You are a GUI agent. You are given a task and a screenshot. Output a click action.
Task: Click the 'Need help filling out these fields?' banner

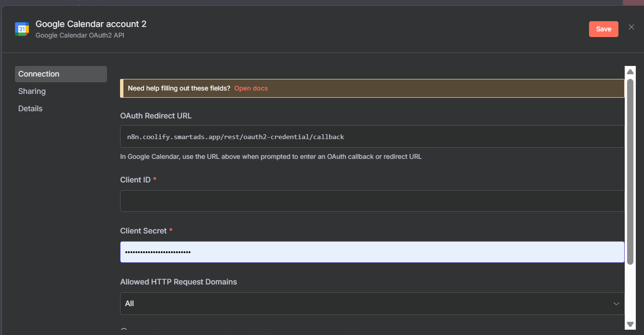coord(179,89)
